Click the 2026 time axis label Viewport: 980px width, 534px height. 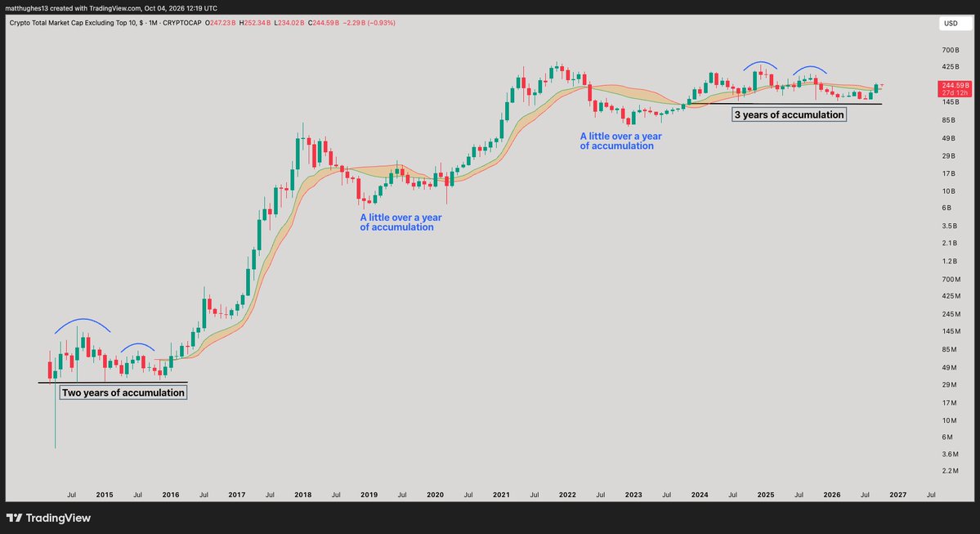coord(832,495)
